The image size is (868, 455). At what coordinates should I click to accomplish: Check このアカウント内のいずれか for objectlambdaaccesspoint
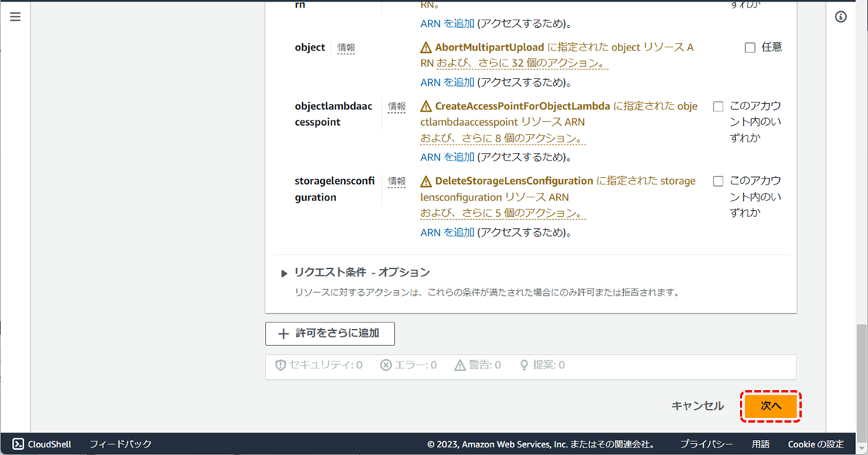(718, 106)
